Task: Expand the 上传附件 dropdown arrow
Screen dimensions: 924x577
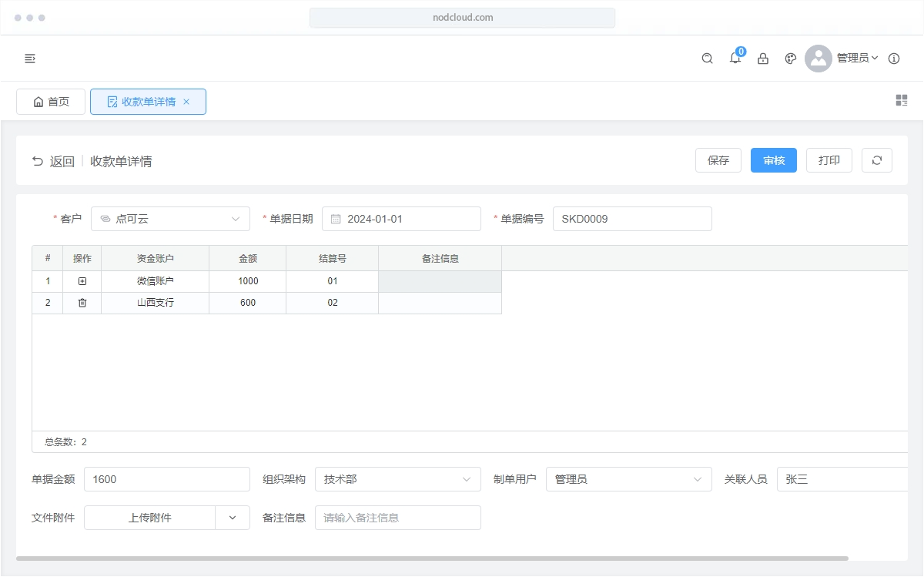Action: [233, 518]
